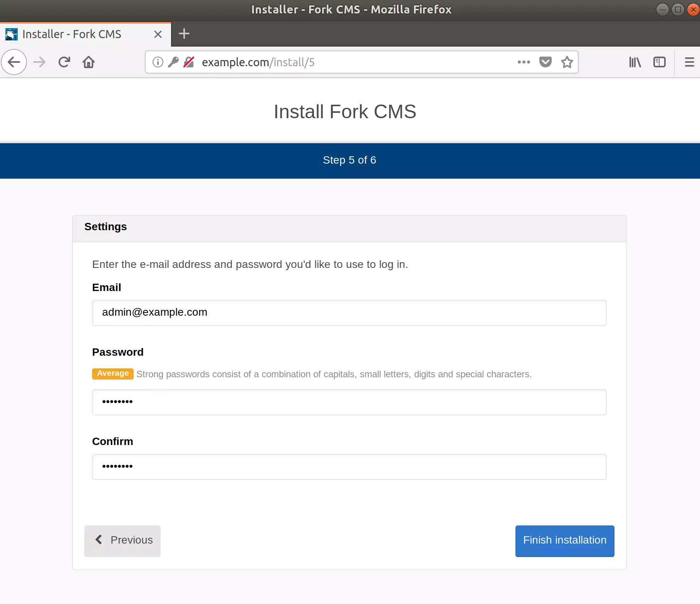Close the Installer - Fork CMS tab
700x604 pixels.
click(x=158, y=34)
